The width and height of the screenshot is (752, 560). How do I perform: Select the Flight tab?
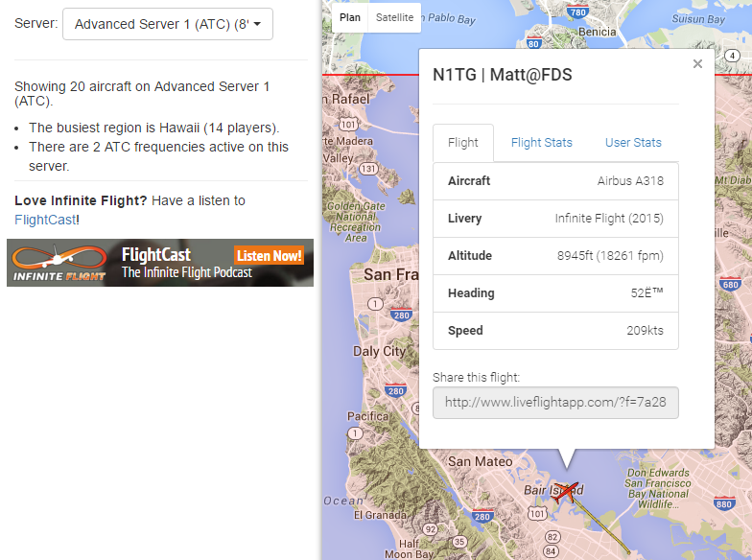click(463, 142)
